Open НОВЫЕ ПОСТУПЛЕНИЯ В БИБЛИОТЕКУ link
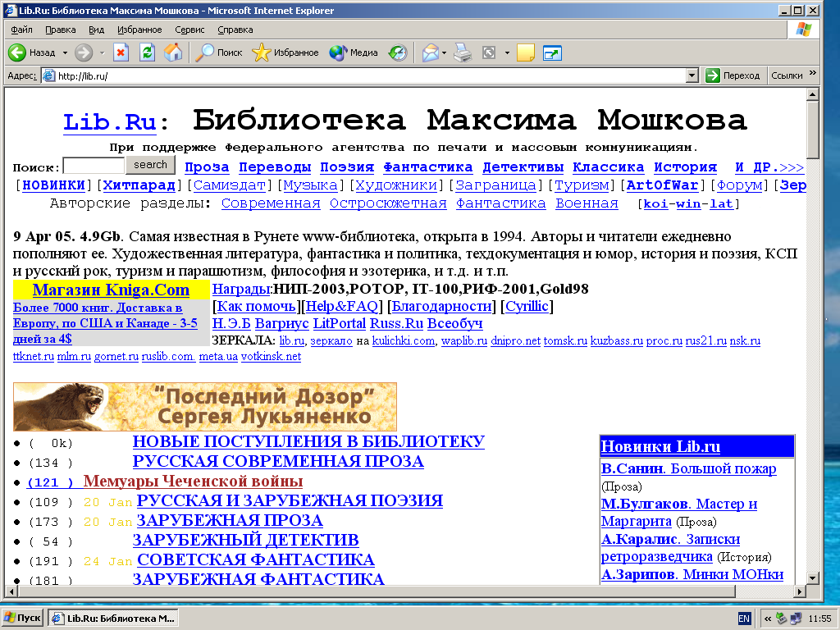 tap(308, 441)
